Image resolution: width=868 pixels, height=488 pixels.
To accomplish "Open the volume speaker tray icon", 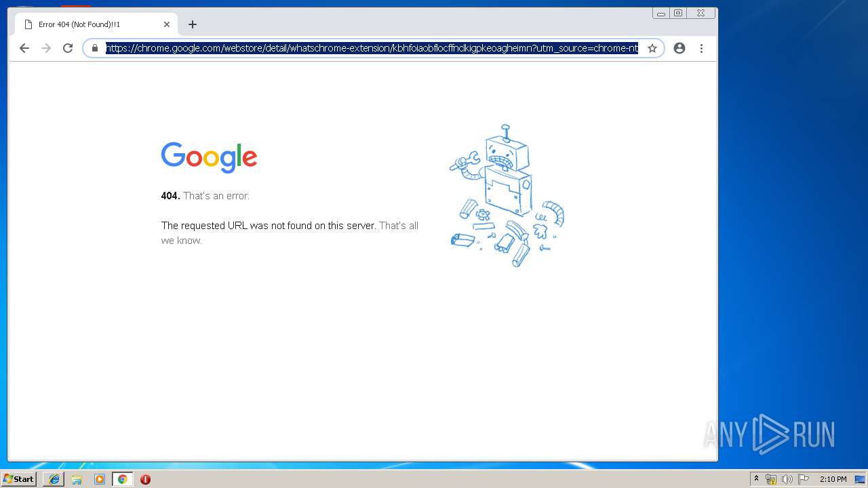I will click(x=787, y=479).
